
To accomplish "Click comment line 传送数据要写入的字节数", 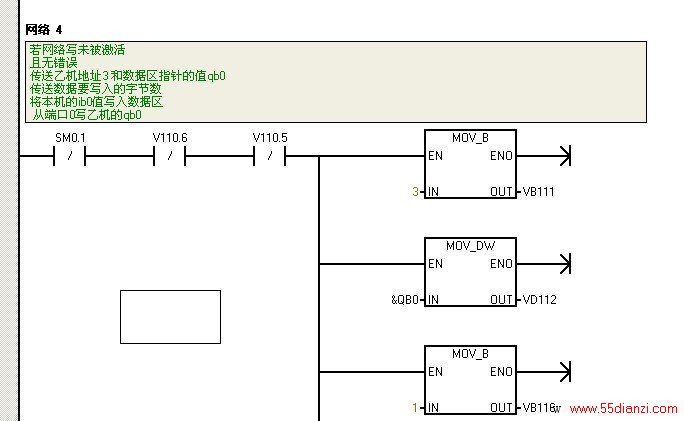I will coord(96,89).
